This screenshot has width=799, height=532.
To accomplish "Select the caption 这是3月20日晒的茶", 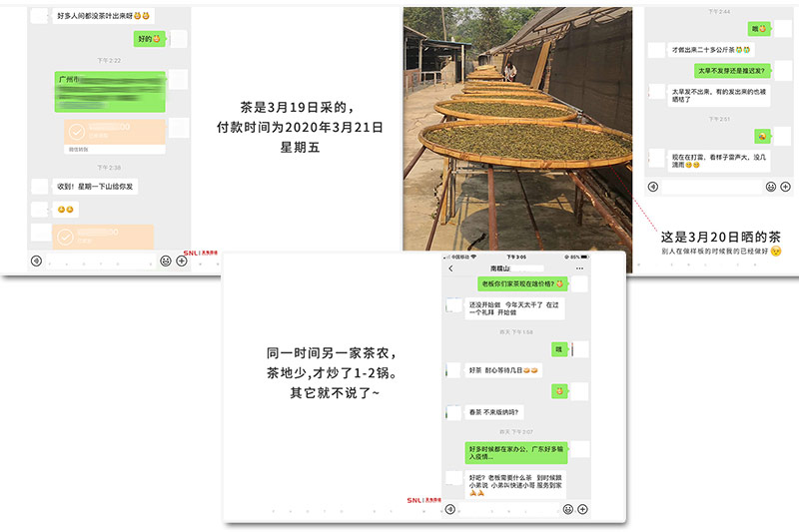I will [720, 237].
